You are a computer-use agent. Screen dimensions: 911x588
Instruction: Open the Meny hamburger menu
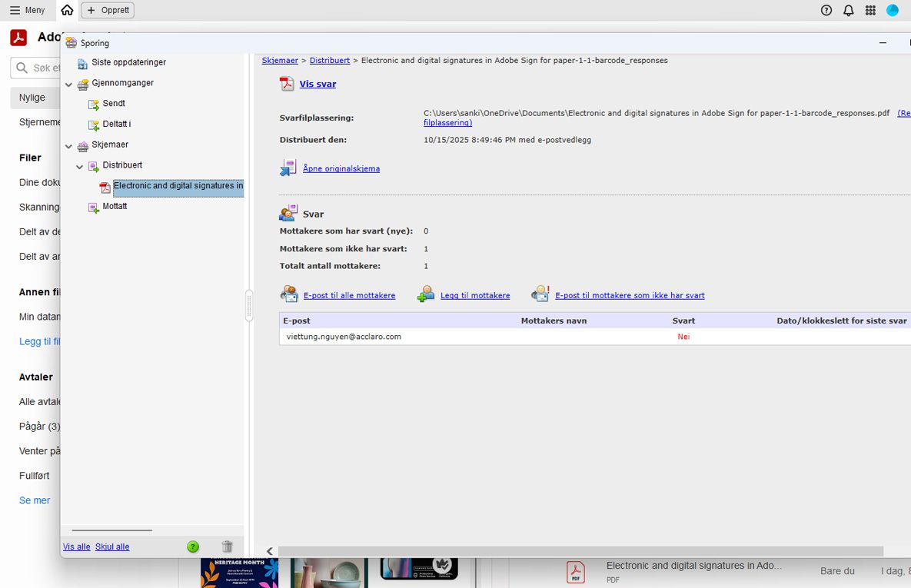click(x=28, y=10)
